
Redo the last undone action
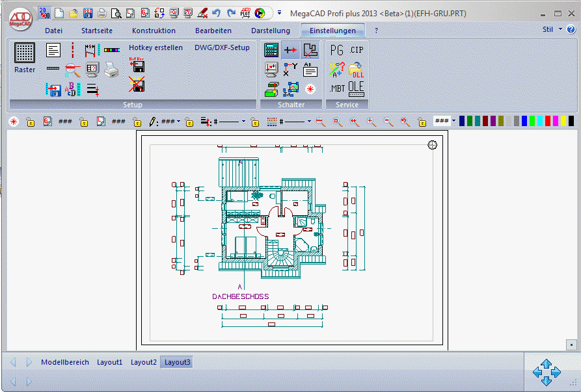point(231,13)
